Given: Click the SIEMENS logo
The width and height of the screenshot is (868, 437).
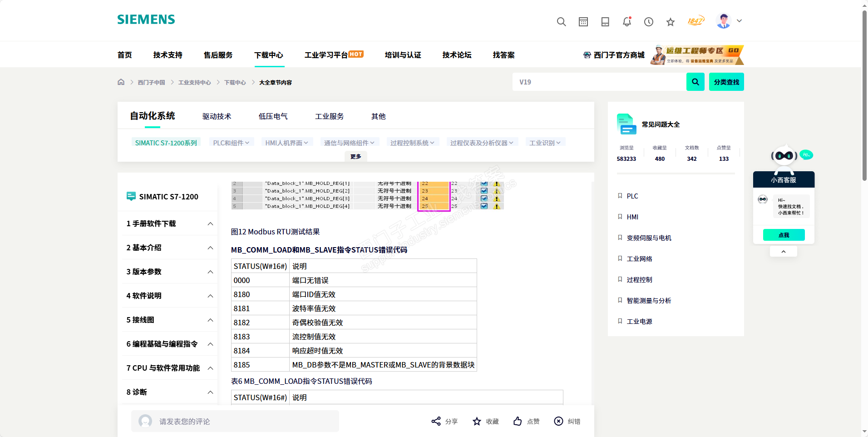Looking at the screenshot, I should click(x=146, y=20).
